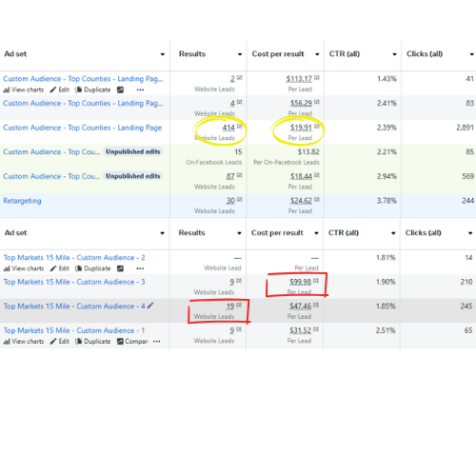Screen dimensions: 476x476
Task: Click pencil icon beside Custom Audience - 4 name
Action: (x=150, y=306)
